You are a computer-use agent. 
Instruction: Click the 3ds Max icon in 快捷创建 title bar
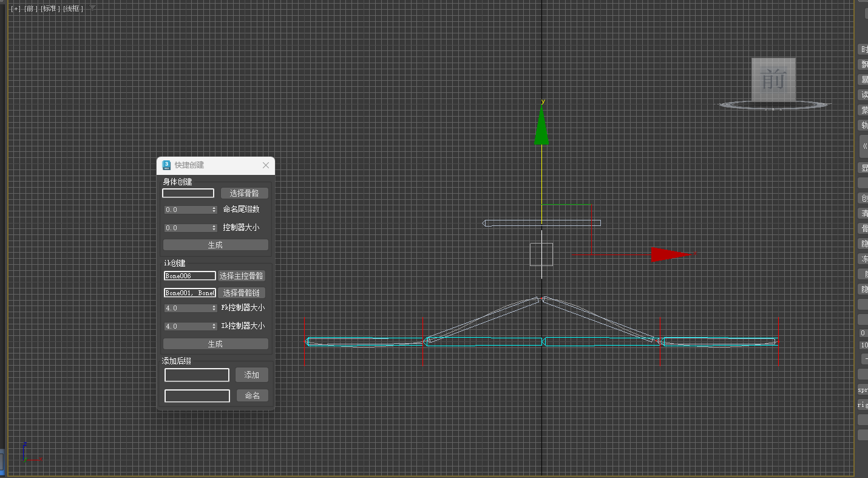(x=166, y=165)
